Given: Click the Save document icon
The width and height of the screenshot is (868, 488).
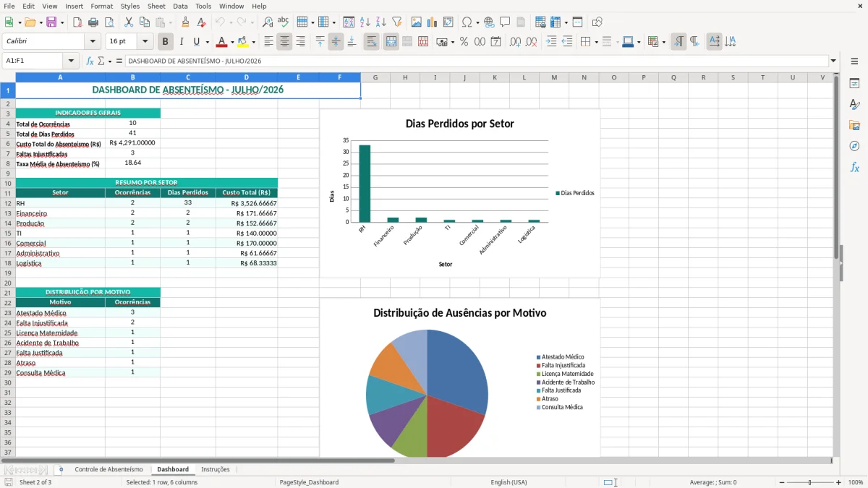Looking at the screenshot, I should pos(51,22).
